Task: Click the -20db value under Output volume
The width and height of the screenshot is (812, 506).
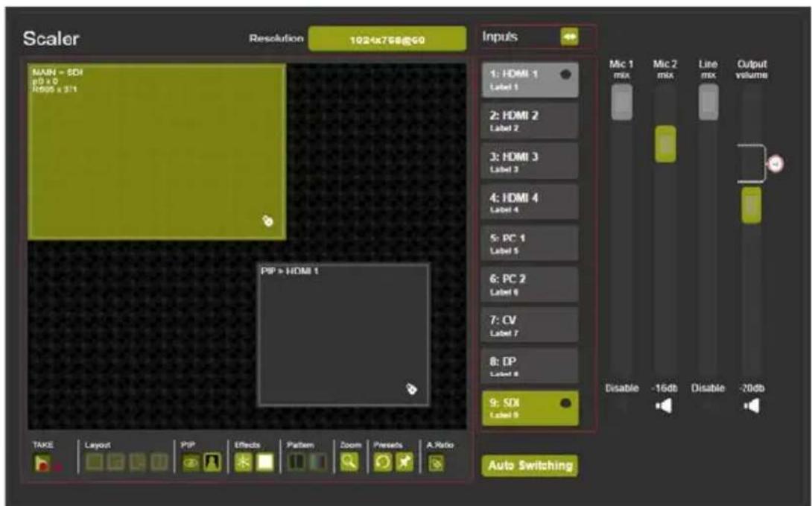Action: pyautogui.click(x=752, y=388)
